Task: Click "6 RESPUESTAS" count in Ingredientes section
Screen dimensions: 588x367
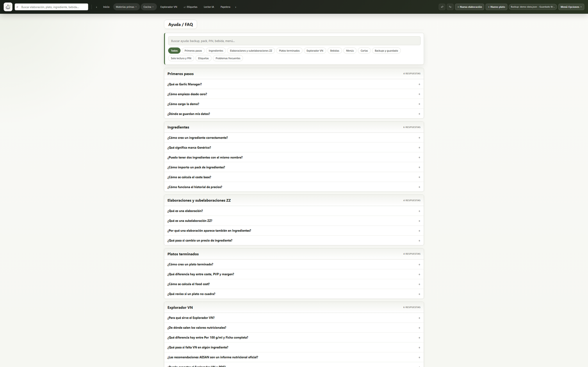Action: point(412,127)
